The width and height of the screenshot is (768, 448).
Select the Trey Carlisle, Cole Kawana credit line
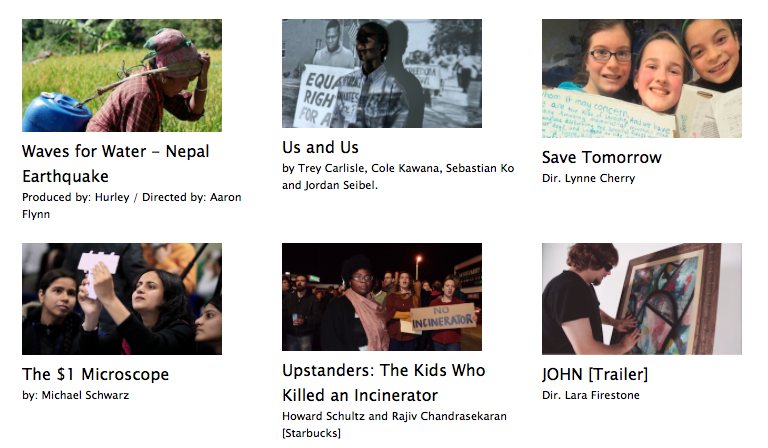pyautogui.click(x=398, y=176)
